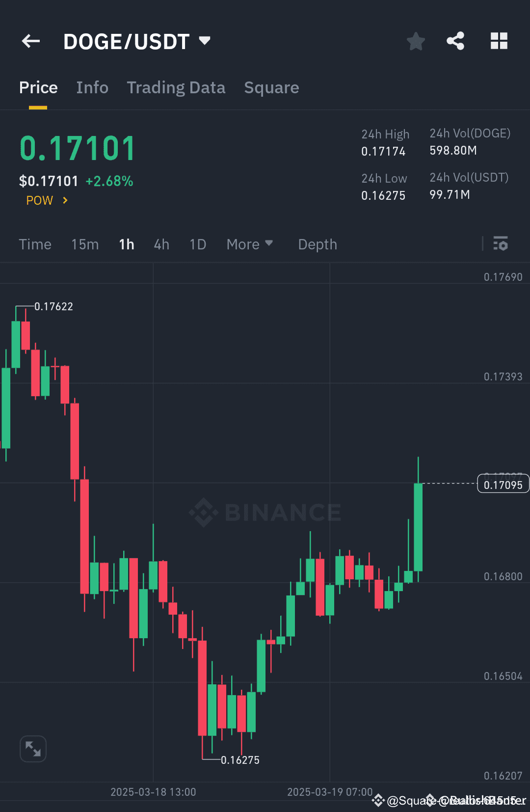The width and height of the screenshot is (530, 812).
Task: Open the share options
Action: click(x=455, y=41)
